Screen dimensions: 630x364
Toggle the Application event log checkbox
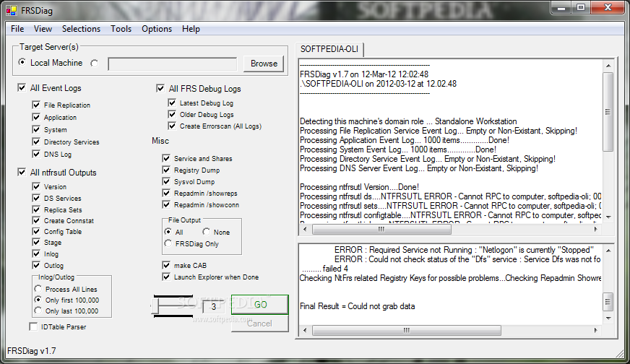click(x=36, y=117)
